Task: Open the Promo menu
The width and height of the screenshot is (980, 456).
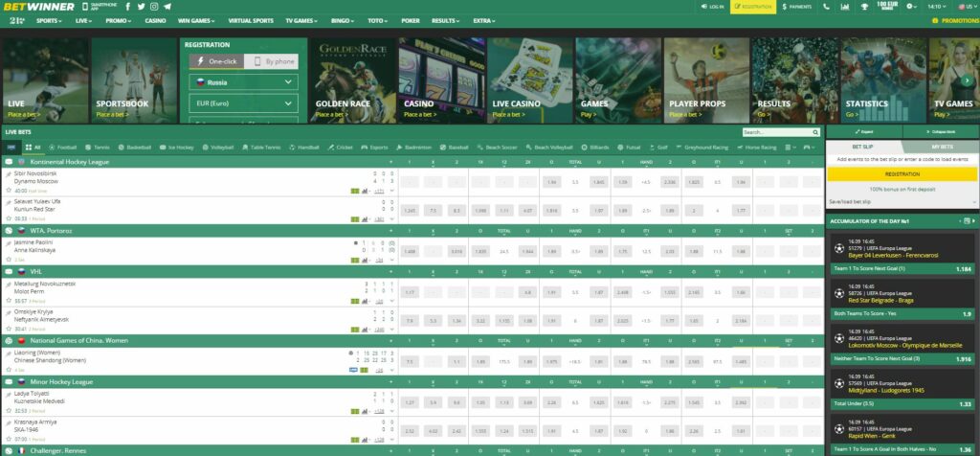Action: pos(118,21)
